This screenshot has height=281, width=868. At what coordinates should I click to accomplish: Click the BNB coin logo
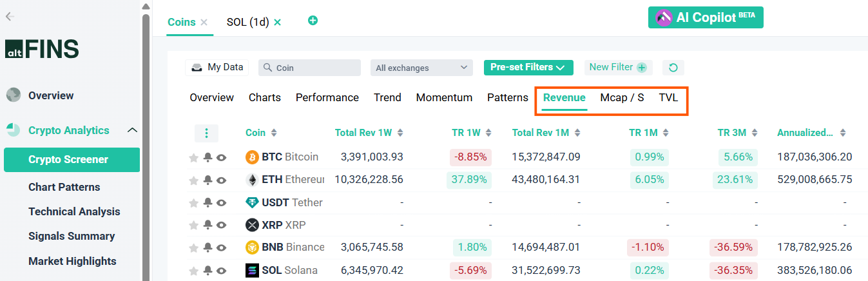[253, 247]
